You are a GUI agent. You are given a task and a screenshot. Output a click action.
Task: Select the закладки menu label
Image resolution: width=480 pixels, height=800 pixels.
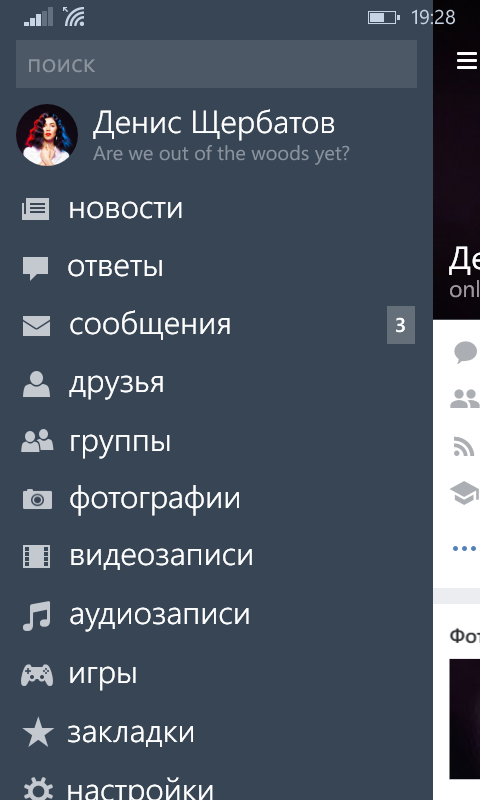tap(131, 733)
